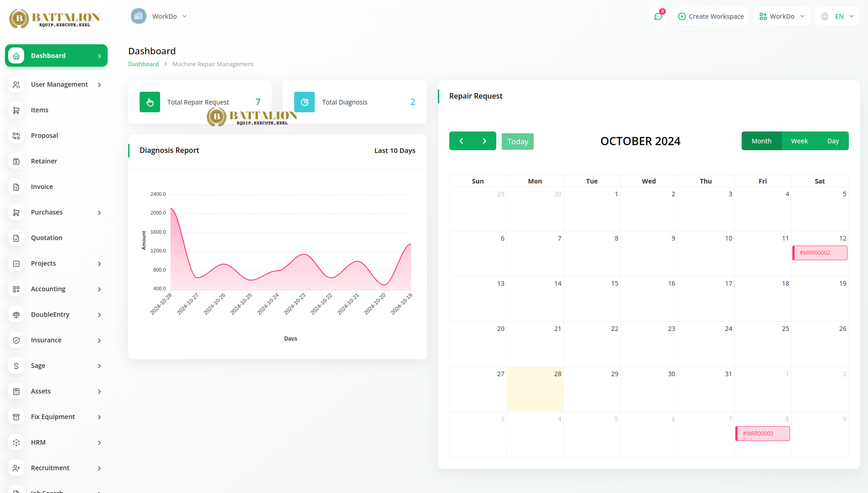The image size is (868, 493).
Task: Click the Total Diagnosis pie chart icon
Action: 304,102
